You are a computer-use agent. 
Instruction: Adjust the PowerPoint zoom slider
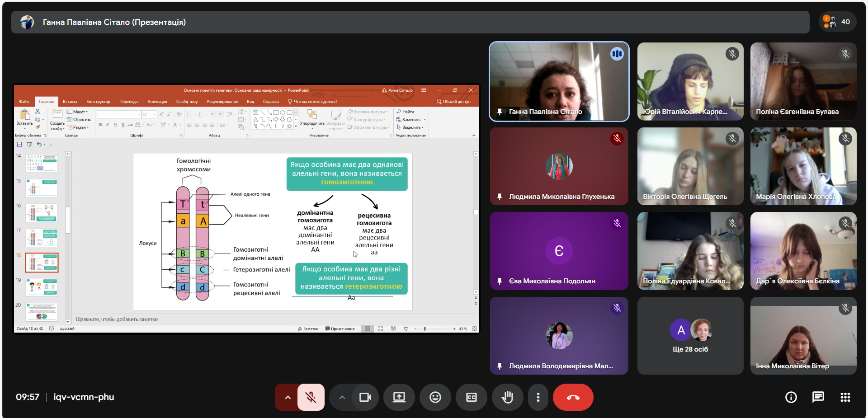[435, 329]
